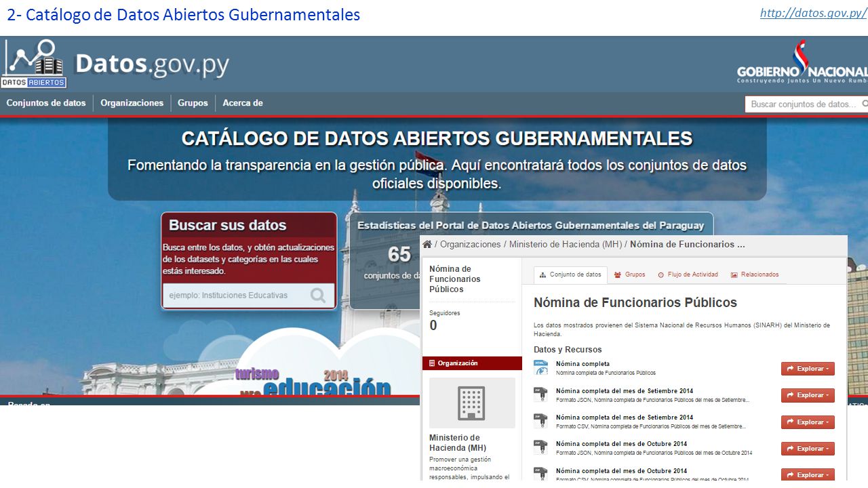868x488 pixels.
Task: Open Setiembre 2014 CSV resource title
Action: [x=625, y=418]
